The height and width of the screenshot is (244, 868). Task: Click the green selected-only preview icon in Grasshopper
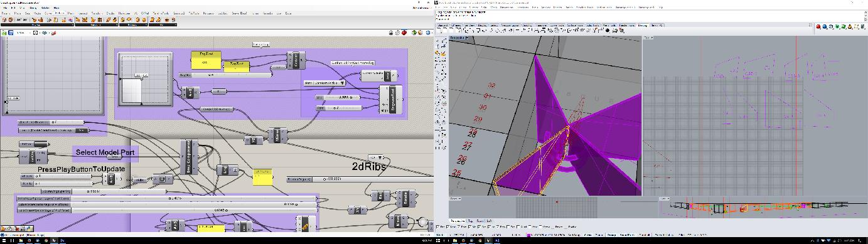tap(414, 33)
